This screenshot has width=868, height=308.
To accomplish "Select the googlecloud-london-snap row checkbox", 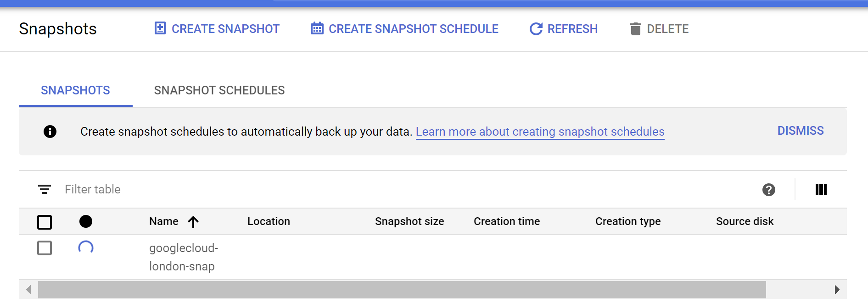I will click(45, 248).
